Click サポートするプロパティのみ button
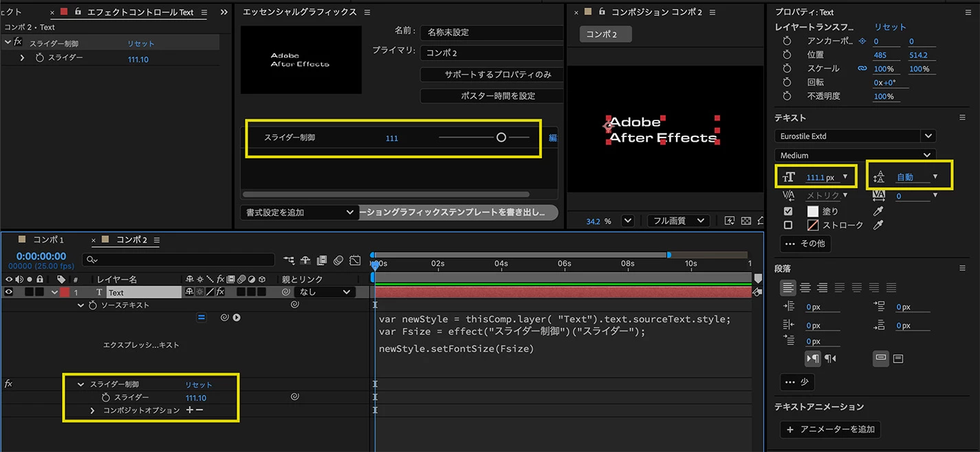The height and width of the screenshot is (452, 980). click(x=492, y=74)
